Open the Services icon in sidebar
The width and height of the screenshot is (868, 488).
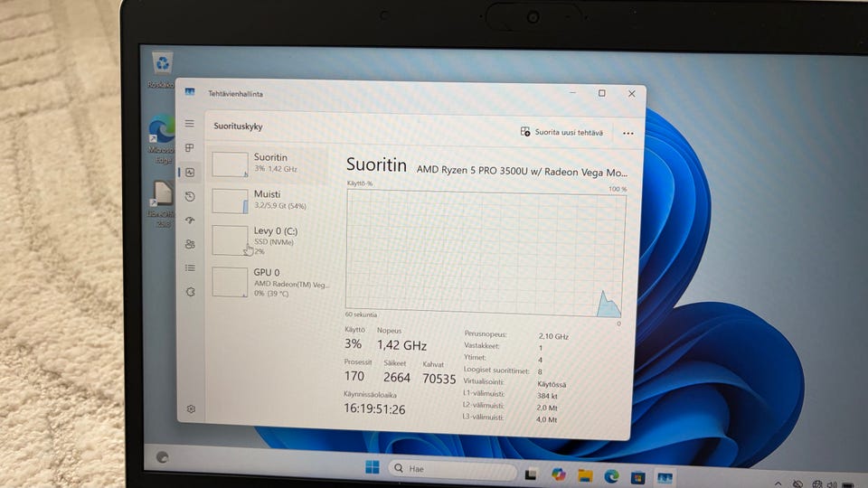tap(191, 292)
